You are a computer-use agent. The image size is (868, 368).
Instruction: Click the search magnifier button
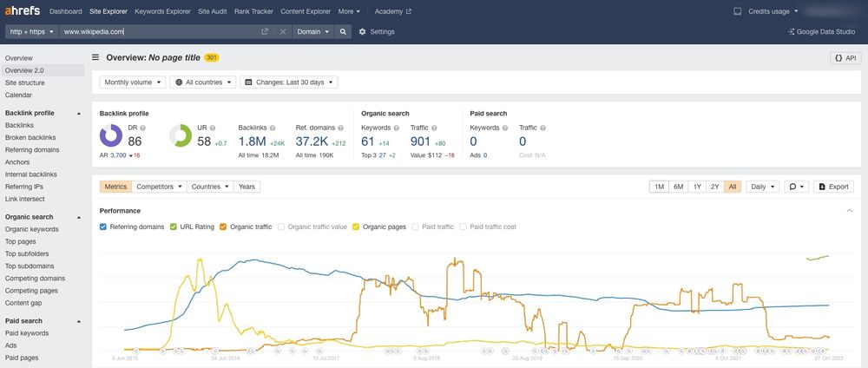343,31
